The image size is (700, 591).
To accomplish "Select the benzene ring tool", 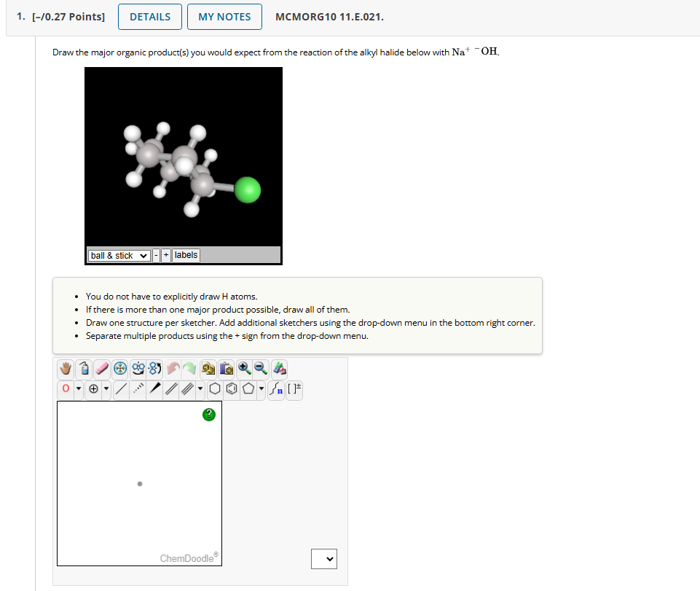I will pos(231,389).
